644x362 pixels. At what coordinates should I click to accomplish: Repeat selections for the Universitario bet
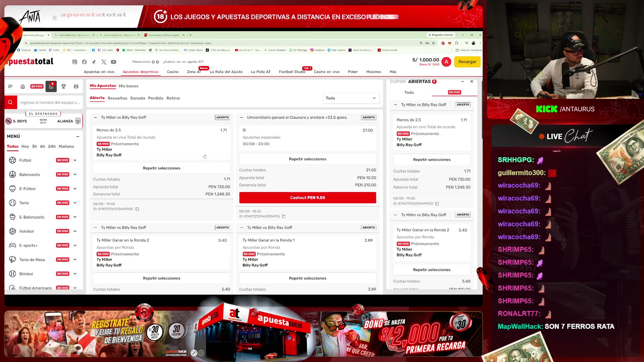[308, 159]
